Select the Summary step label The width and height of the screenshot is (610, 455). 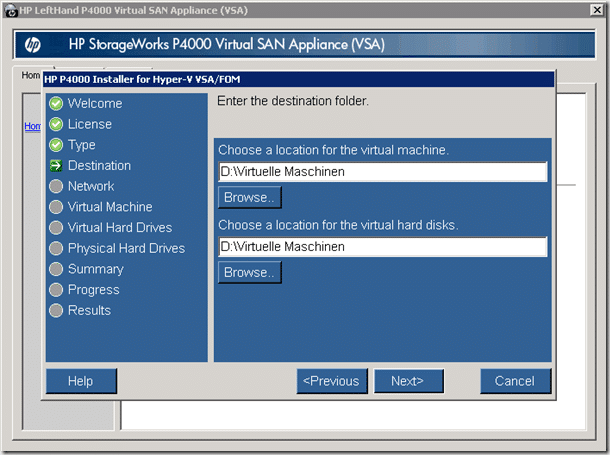click(96, 269)
